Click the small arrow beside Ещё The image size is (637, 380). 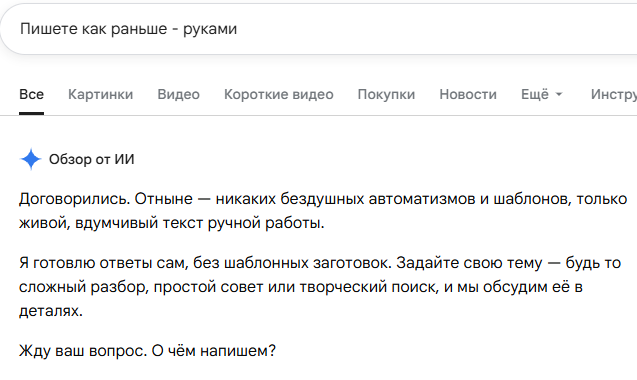click(x=559, y=95)
